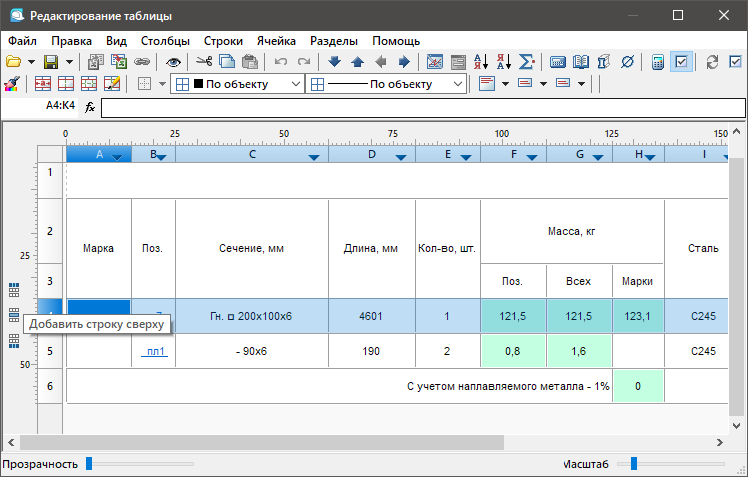
Task: Open the Столбцы menu
Action: point(165,41)
